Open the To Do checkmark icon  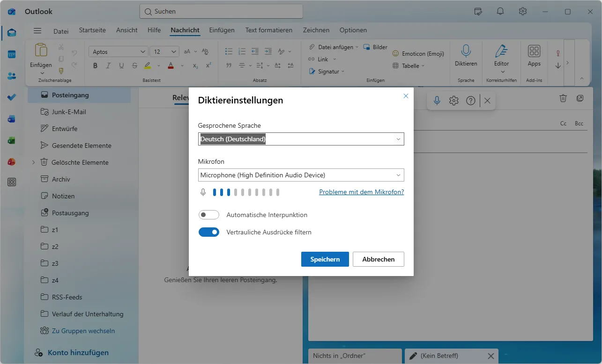(12, 97)
